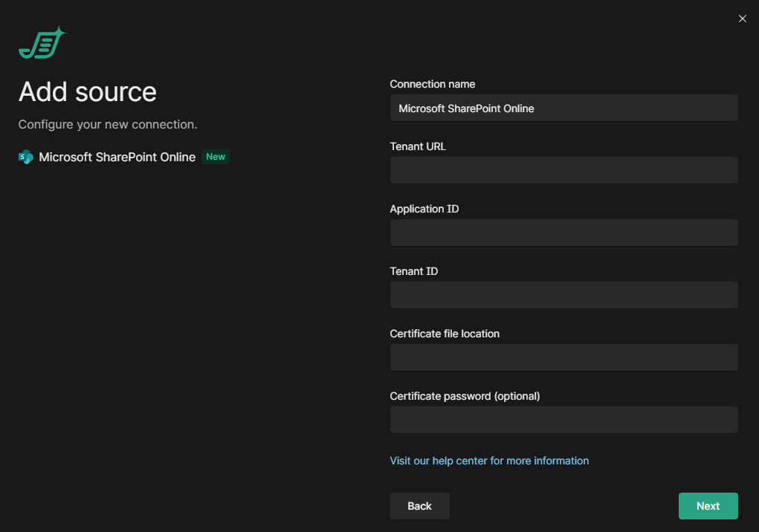Click the Connection name label text
This screenshot has width=759, height=532.
(x=433, y=84)
